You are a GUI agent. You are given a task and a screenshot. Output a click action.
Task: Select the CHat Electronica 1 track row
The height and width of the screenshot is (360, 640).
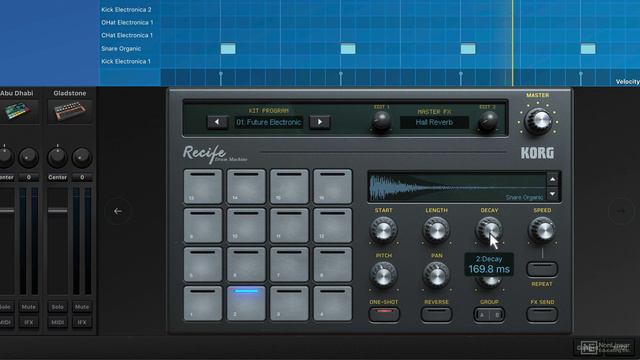pyautogui.click(x=127, y=36)
